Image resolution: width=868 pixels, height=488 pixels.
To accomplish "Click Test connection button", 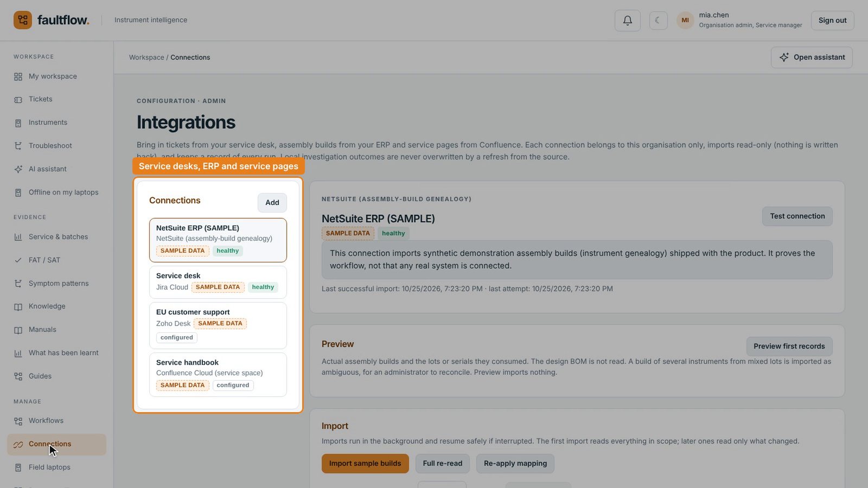I will pos(797,216).
